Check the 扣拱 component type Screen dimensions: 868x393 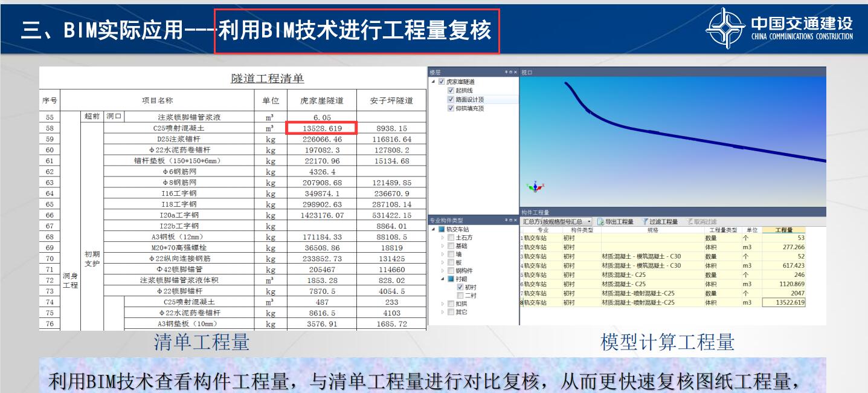451,304
